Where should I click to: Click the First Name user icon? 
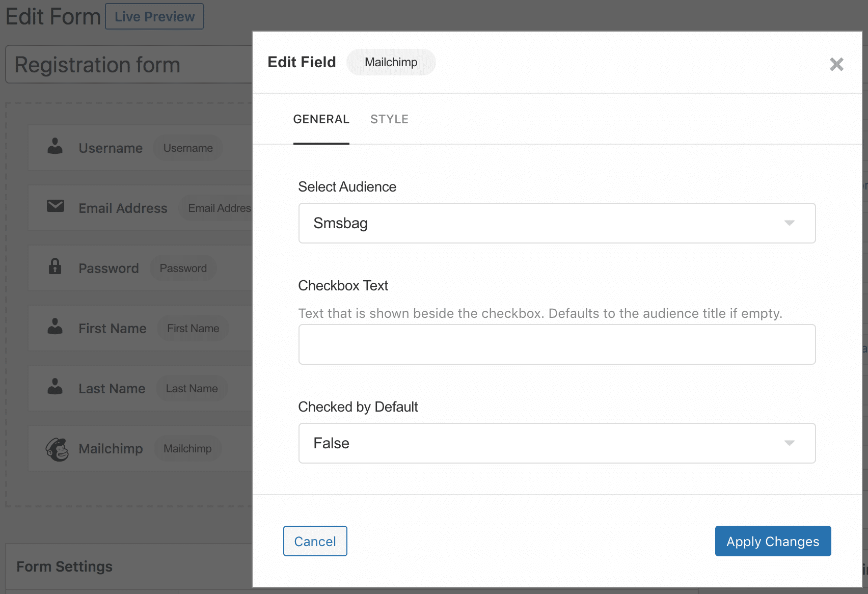(x=55, y=327)
